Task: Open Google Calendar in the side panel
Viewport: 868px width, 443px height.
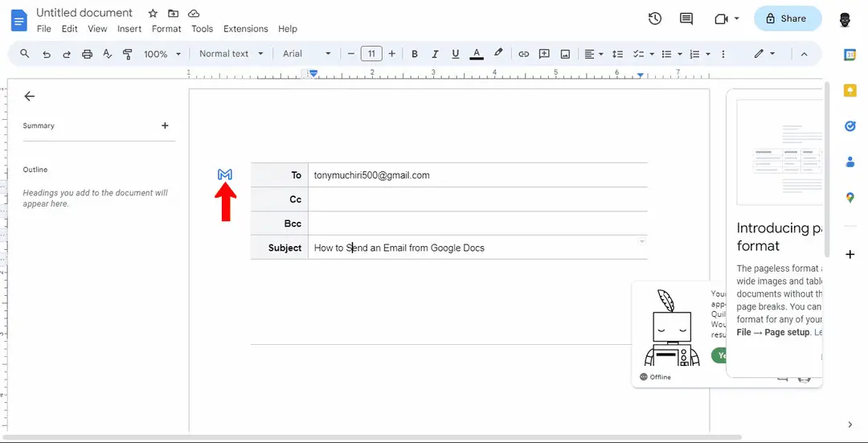Action: pos(850,54)
